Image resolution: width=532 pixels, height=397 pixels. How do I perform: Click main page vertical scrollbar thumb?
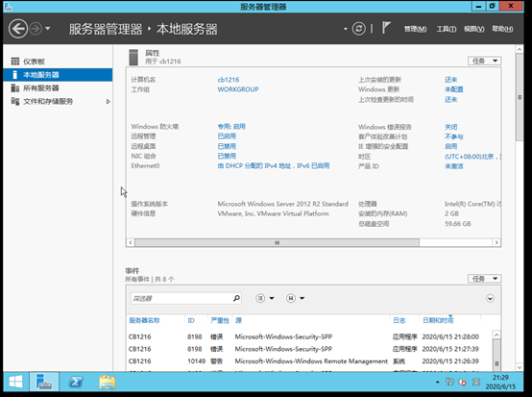click(x=520, y=97)
